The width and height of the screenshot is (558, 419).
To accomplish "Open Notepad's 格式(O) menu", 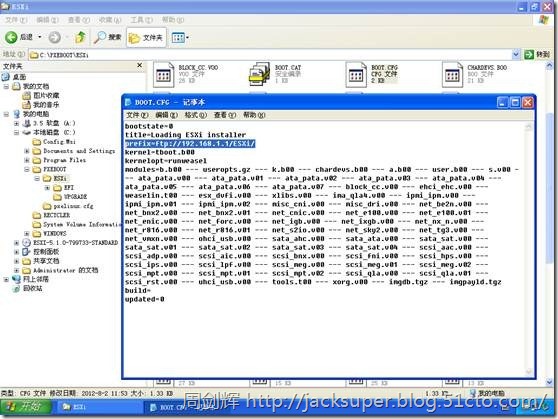I will pos(195,115).
